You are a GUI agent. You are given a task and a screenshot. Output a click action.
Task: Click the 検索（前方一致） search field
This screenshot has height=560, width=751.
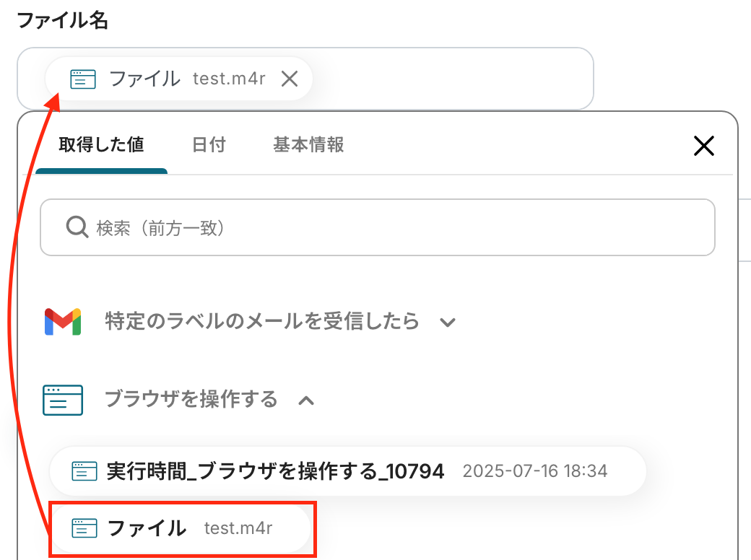tap(390, 229)
